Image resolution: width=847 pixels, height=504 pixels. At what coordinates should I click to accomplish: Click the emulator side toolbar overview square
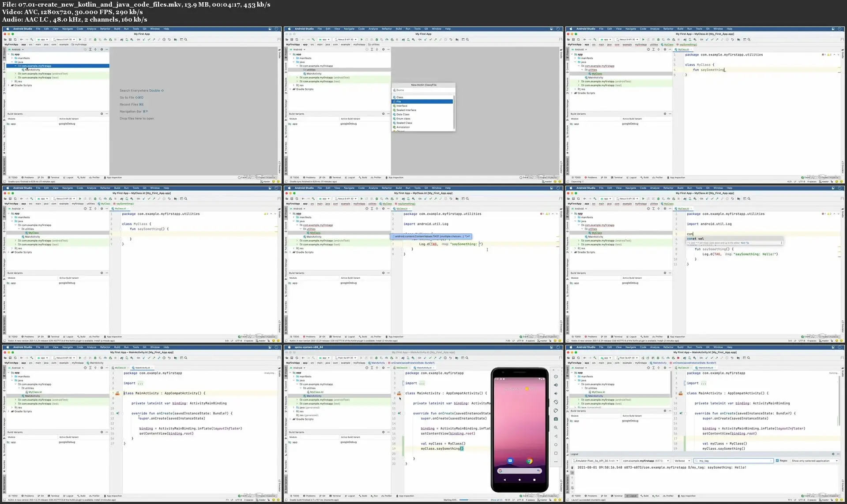point(556,453)
